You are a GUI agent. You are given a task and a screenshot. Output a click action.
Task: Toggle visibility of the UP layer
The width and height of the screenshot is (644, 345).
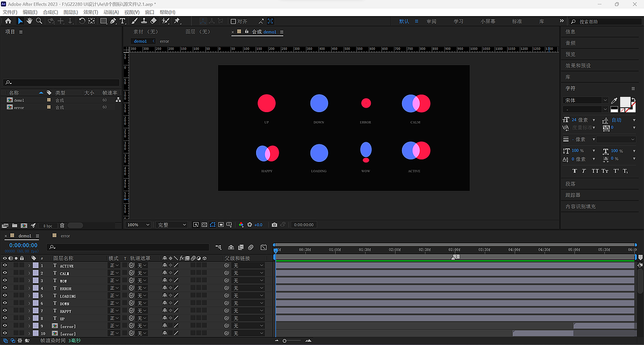5,318
